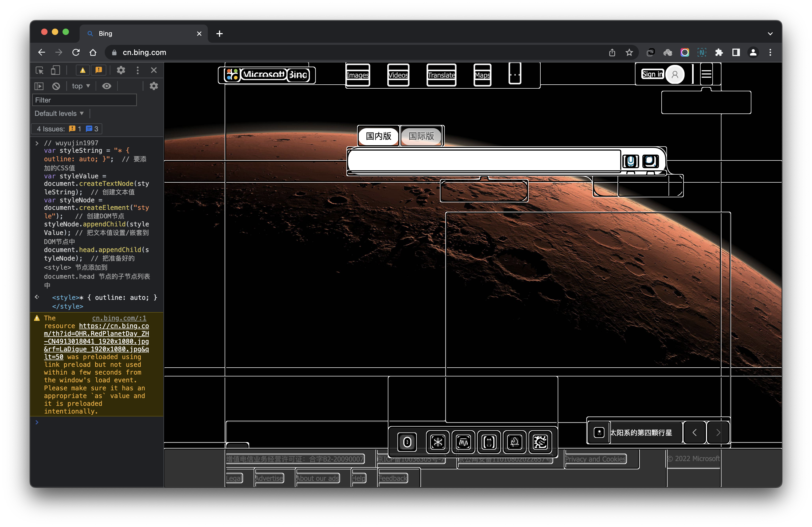Open visual search camera icon
This screenshot has height=527, width=812.
coord(650,161)
